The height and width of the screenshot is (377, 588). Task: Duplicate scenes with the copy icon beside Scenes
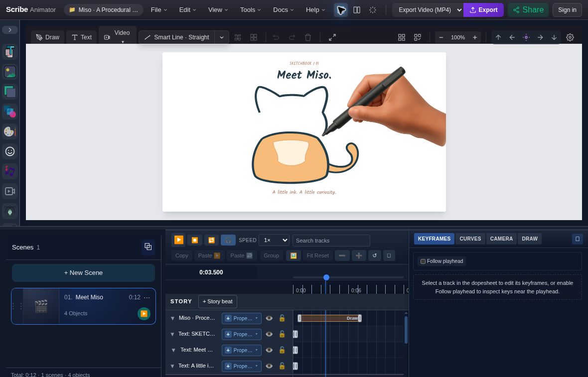pyautogui.click(x=148, y=247)
